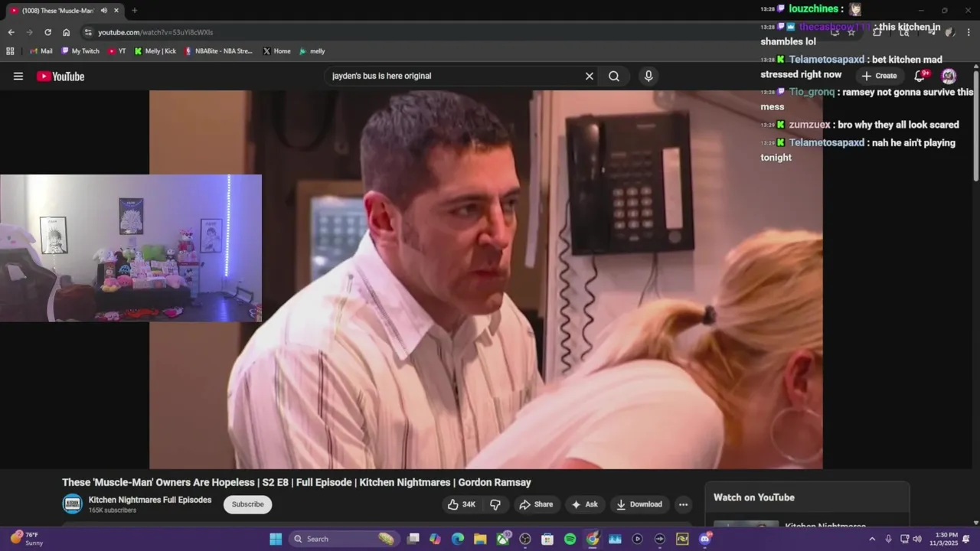Open more actions three-dot menu under video
The height and width of the screenshot is (551, 980).
[x=683, y=504]
